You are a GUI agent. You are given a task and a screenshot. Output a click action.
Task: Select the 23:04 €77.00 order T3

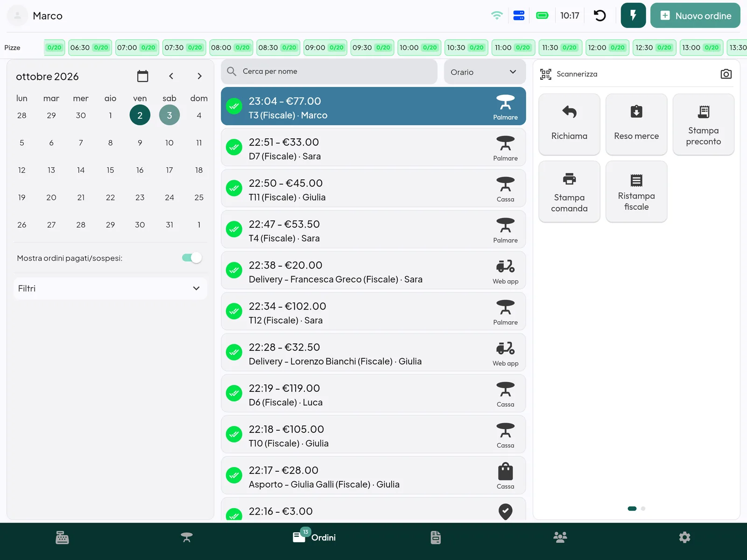click(373, 106)
